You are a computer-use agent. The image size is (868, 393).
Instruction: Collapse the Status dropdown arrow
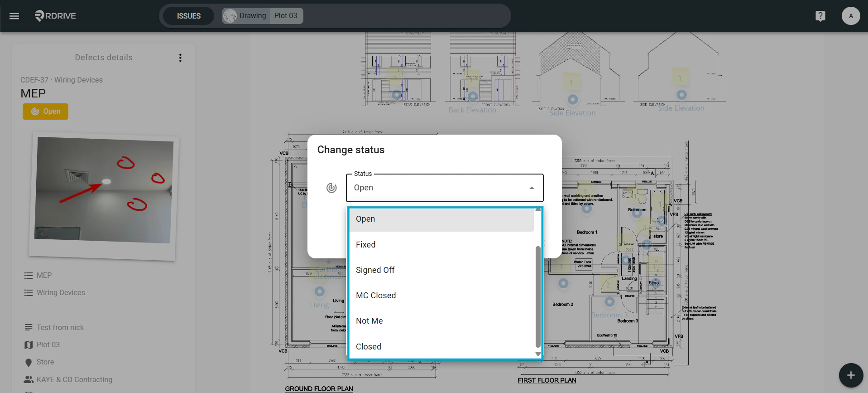(x=532, y=188)
